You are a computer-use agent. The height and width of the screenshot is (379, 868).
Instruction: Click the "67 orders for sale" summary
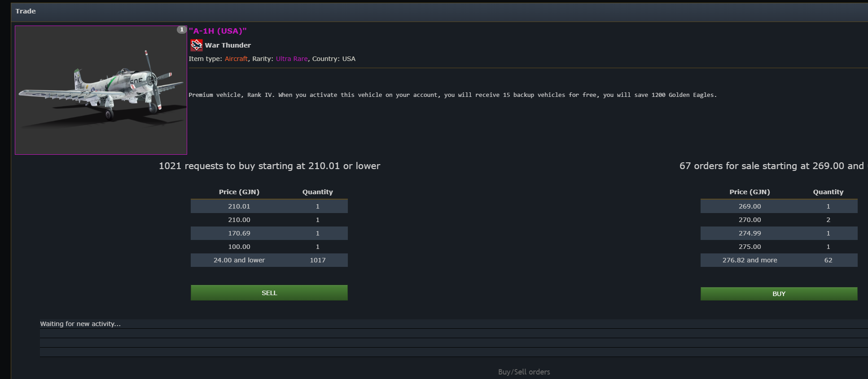(773, 166)
